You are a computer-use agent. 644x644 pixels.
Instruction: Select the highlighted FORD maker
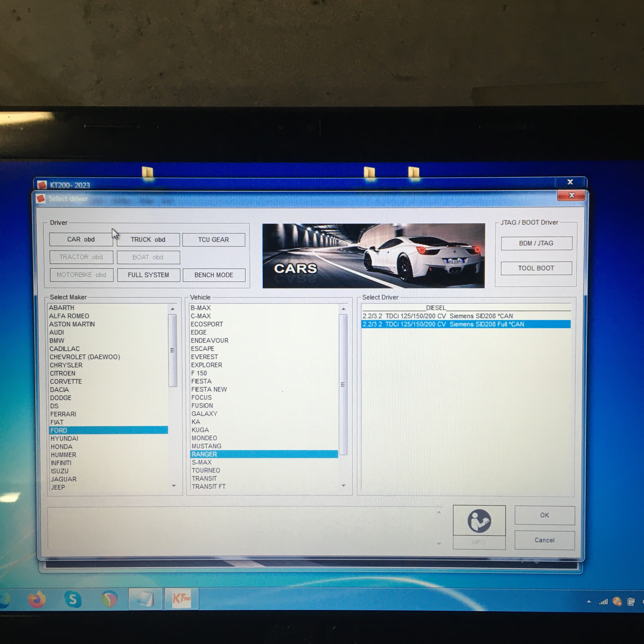pyautogui.click(x=108, y=430)
